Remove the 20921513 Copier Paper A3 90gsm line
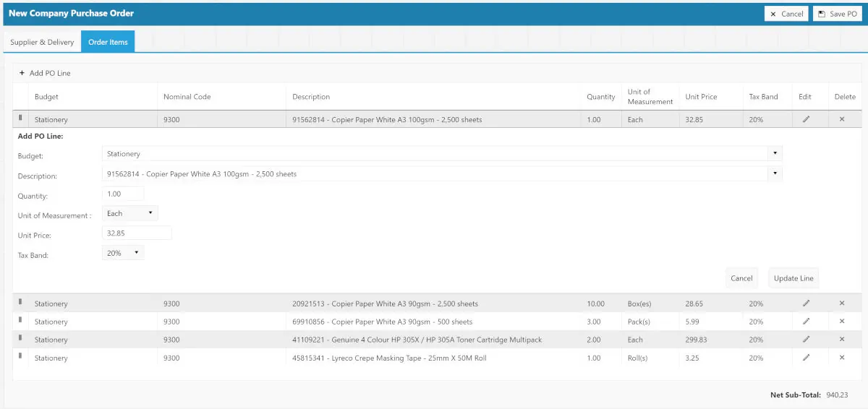This screenshot has height=409, width=868. click(x=842, y=303)
